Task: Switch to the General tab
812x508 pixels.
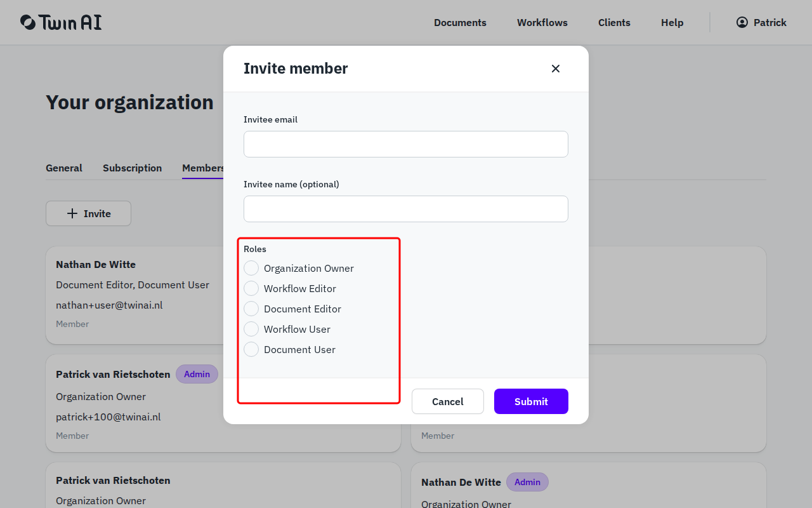Action: pyautogui.click(x=63, y=168)
